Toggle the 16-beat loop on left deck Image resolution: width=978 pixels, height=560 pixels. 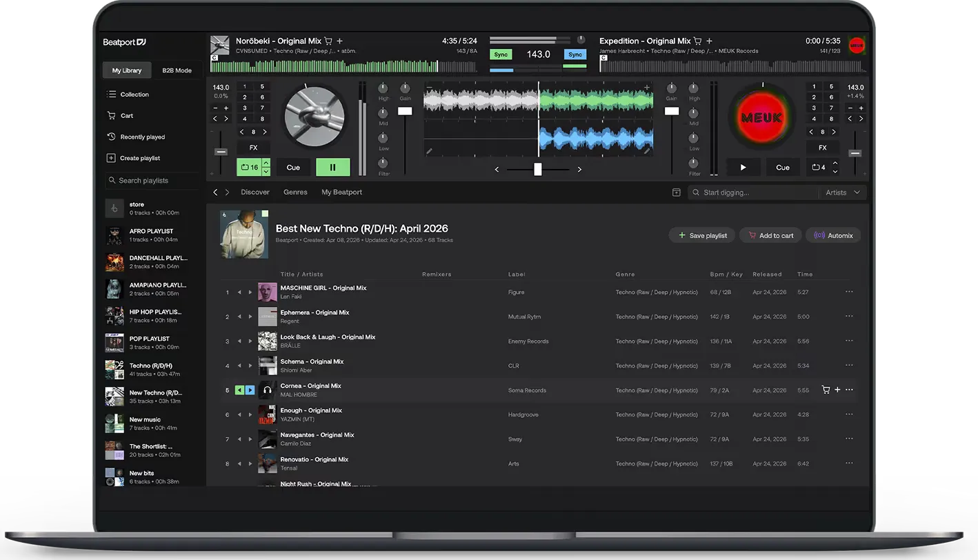tap(248, 168)
